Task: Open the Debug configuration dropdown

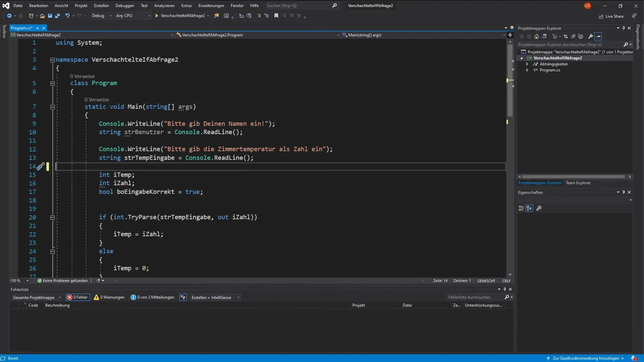Action: pyautogui.click(x=102, y=16)
